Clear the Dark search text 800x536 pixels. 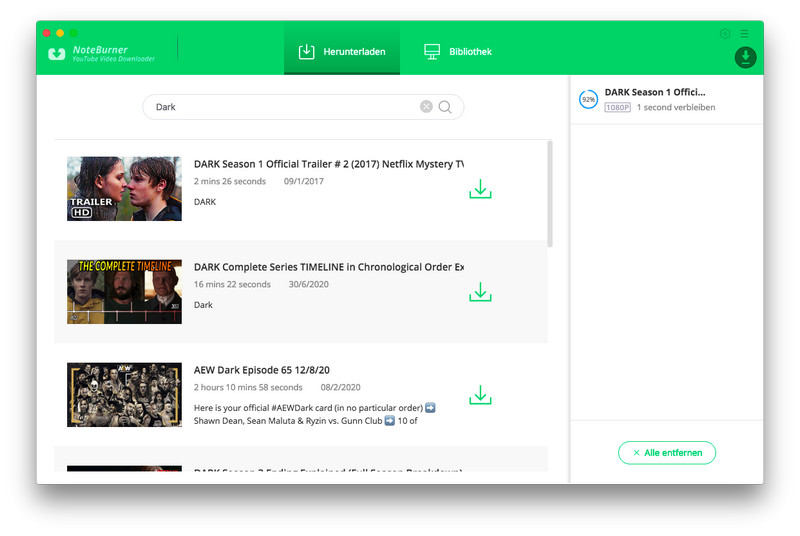point(426,107)
